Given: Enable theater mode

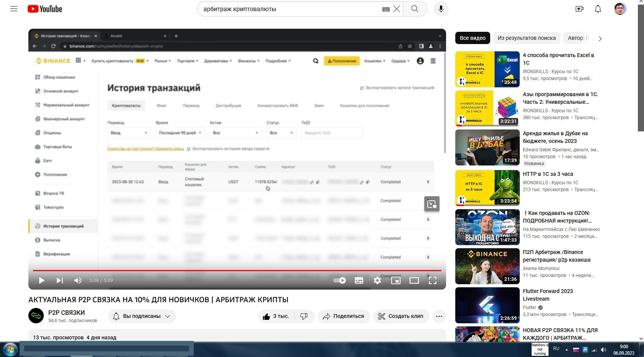Looking at the screenshot, I should point(414,280).
